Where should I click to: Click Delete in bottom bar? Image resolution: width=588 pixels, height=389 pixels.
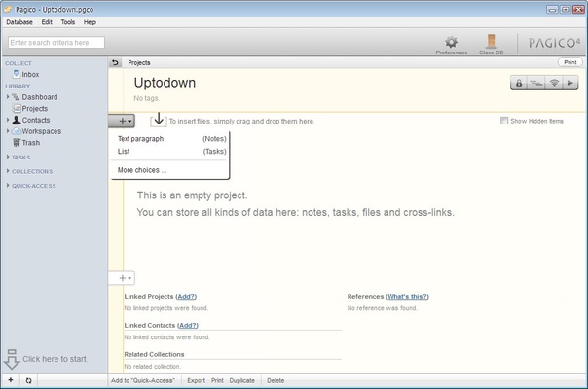coord(276,381)
